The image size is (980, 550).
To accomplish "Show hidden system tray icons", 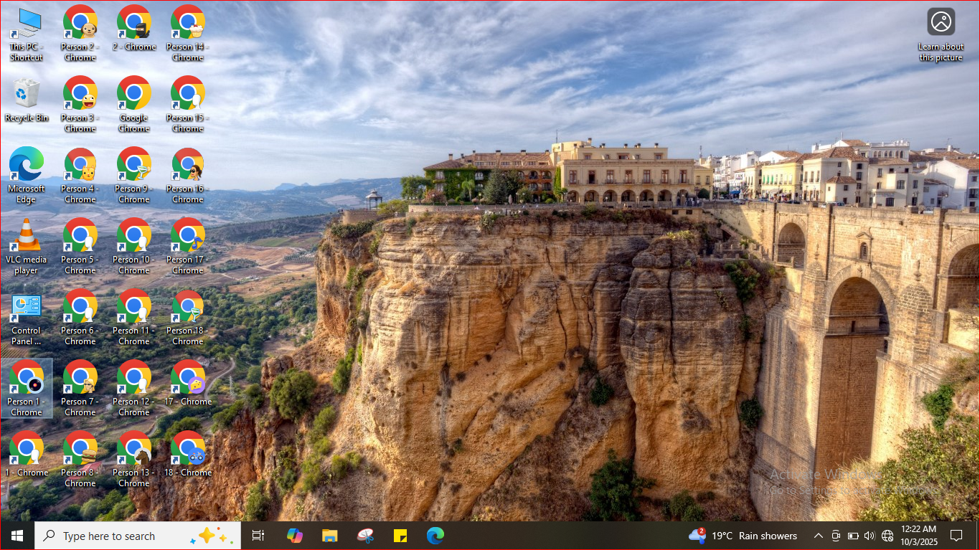I will 818,536.
